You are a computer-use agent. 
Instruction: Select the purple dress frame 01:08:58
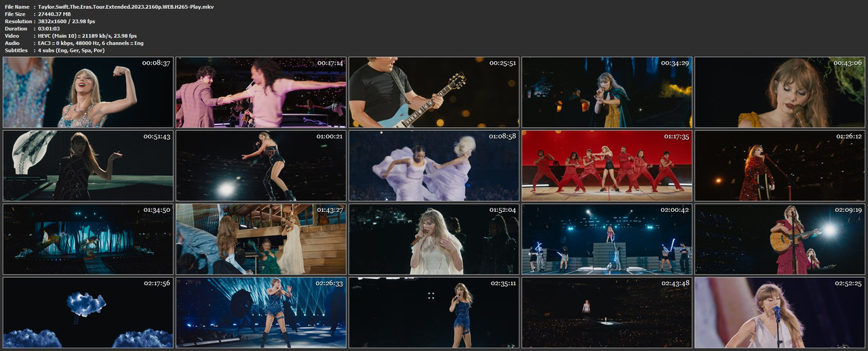434,166
